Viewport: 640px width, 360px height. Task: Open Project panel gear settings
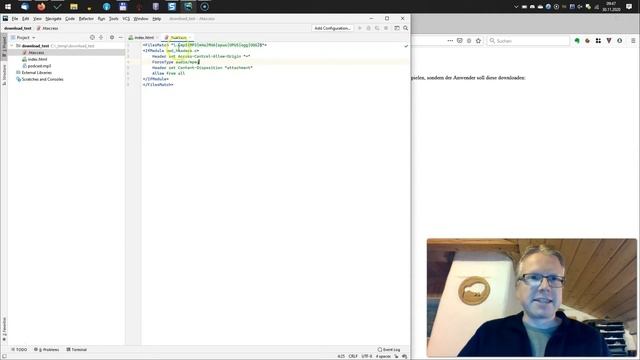point(112,38)
